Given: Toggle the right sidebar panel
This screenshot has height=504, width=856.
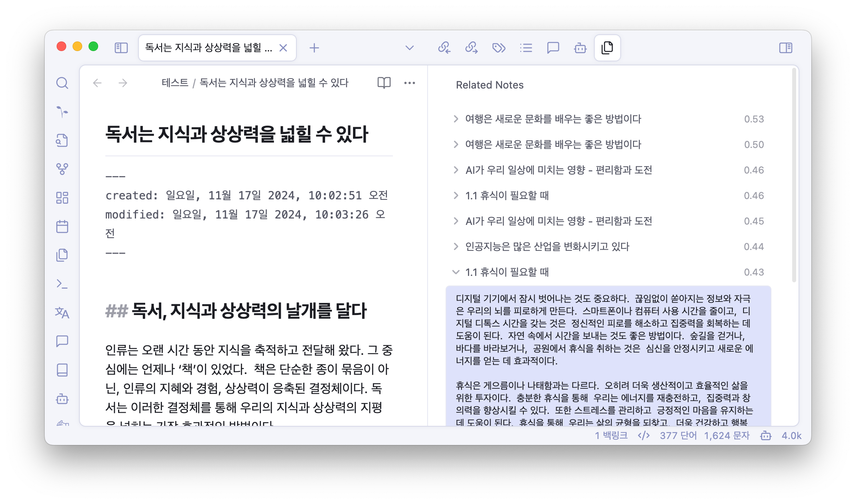Looking at the screenshot, I should pyautogui.click(x=785, y=48).
